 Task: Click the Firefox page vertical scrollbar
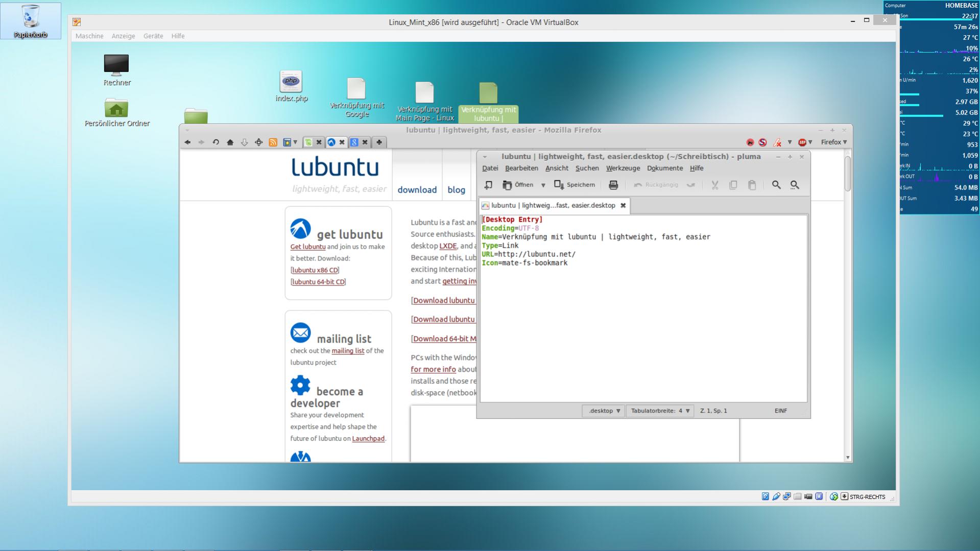tap(848, 174)
